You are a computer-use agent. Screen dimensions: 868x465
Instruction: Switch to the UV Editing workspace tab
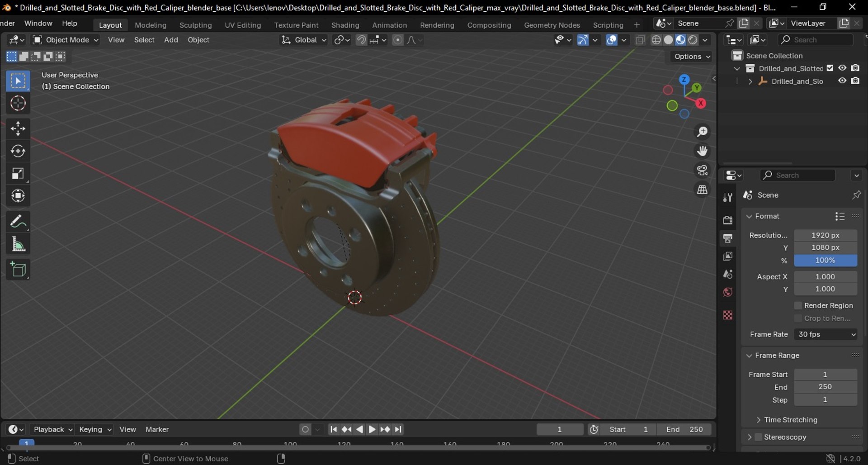pyautogui.click(x=243, y=25)
